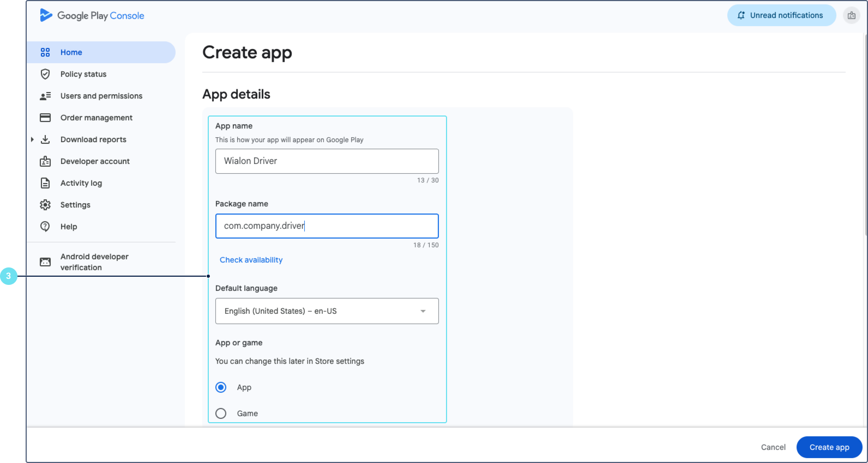Click the Unread notifications button
Screen dimensions: 868x463
[x=781, y=15]
